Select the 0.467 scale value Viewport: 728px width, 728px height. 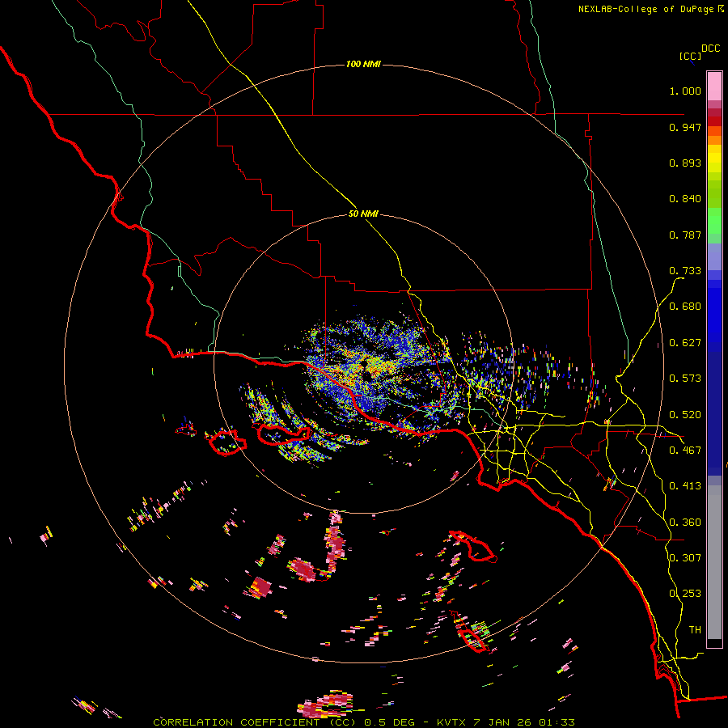pyautogui.click(x=685, y=451)
